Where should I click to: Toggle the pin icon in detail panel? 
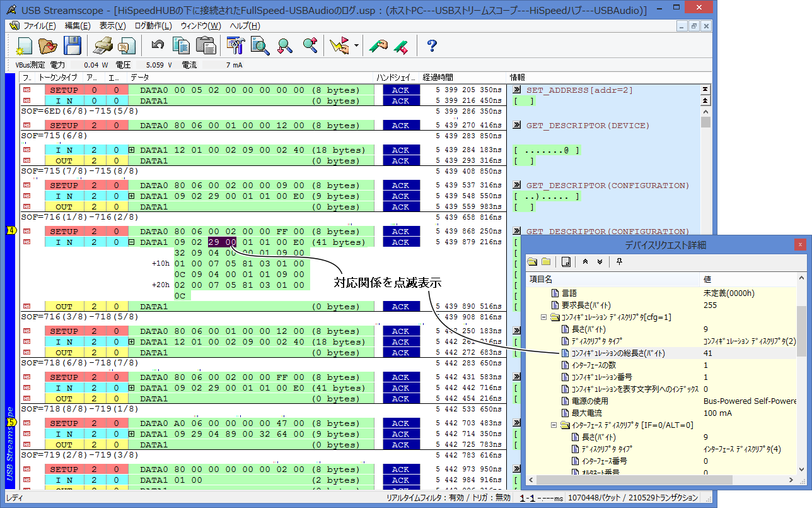[619, 262]
